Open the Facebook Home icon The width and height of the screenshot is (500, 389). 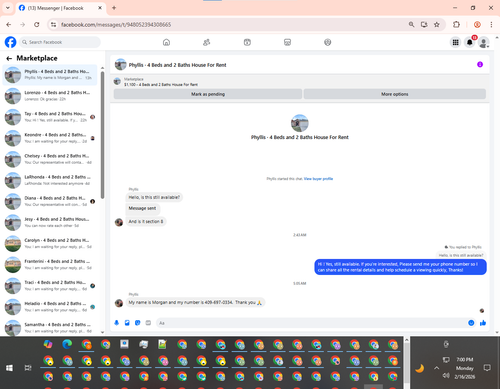point(166,42)
